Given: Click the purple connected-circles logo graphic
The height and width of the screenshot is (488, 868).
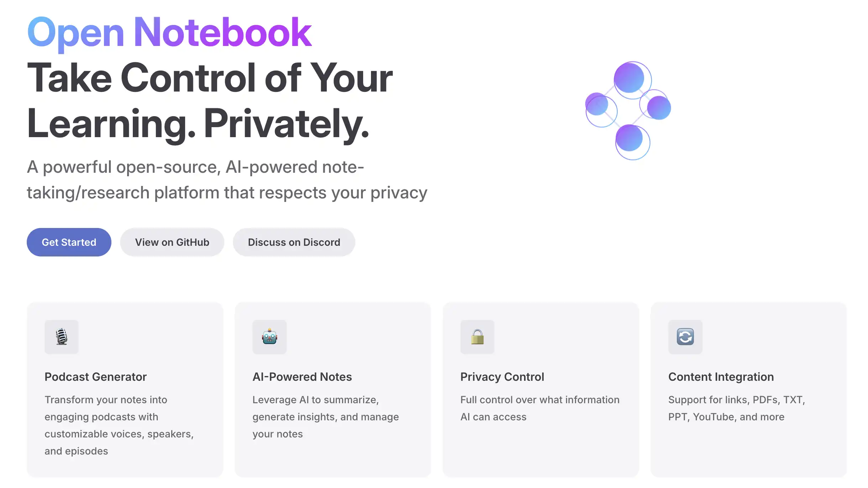Looking at the screenshot, I should coord(628,111).
